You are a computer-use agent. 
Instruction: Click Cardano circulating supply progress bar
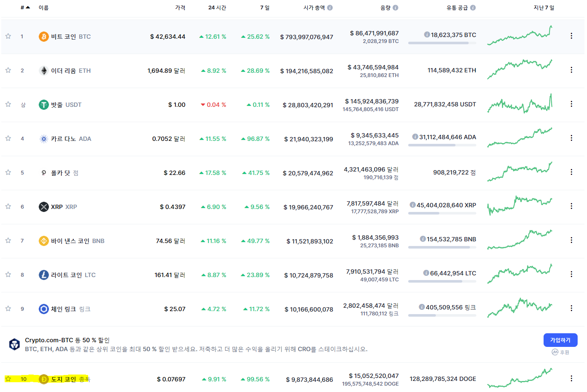(442, 145)
